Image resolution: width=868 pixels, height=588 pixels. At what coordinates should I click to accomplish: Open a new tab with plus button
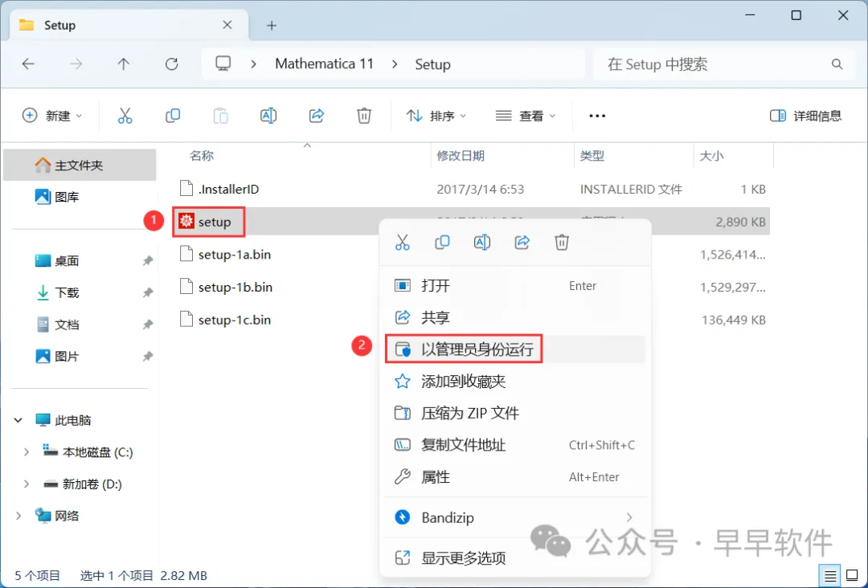pos(272,26)
